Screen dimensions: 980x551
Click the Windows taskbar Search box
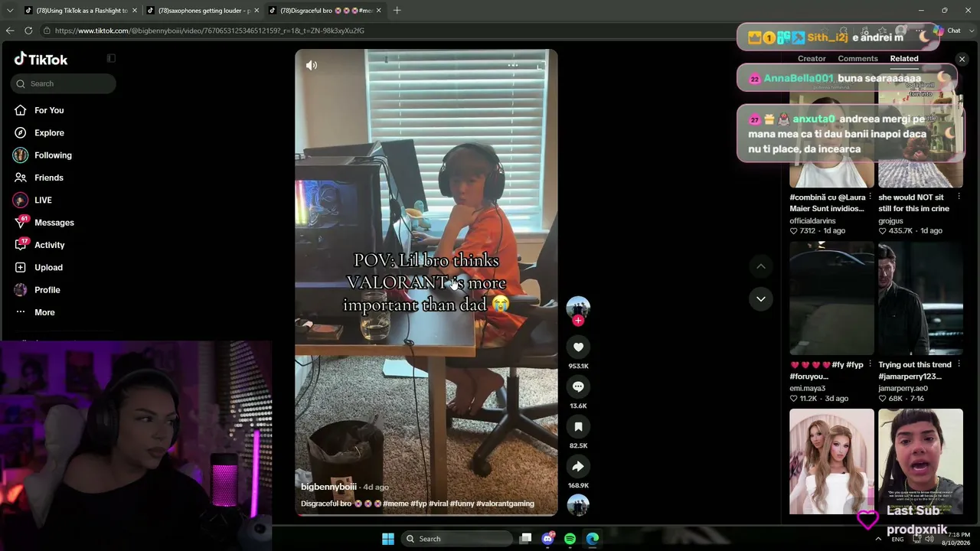click(x=456, y=539)
